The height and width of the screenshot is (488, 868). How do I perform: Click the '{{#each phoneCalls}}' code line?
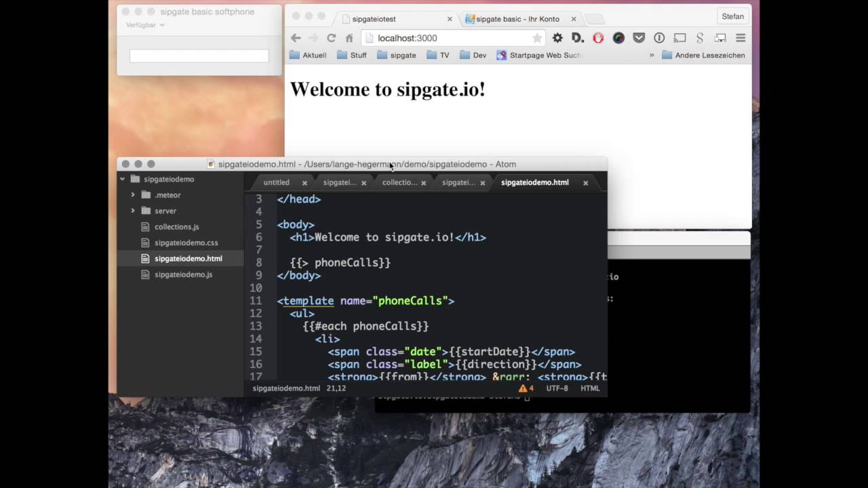click(366, 326)
